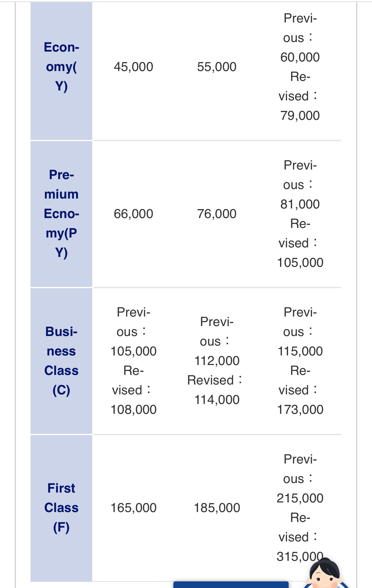Tap the Business Class previous 112,000 value

pos(217,361)
